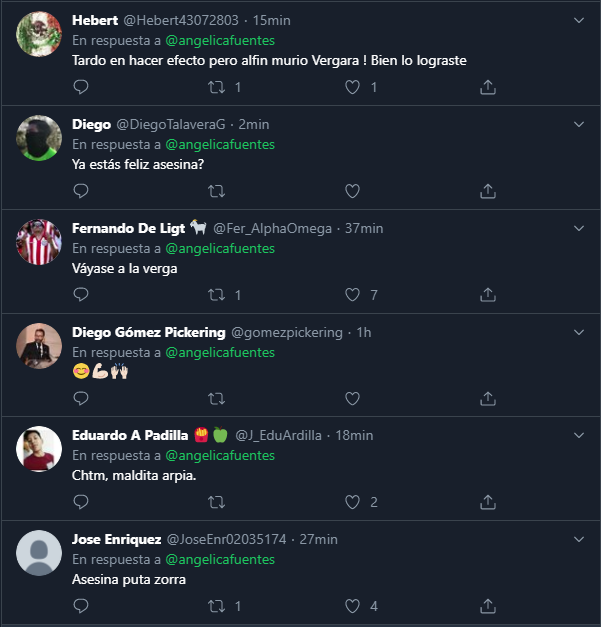Open Fernando De Ligt's avatar
Viewport: 601px width, 627px height.
coord(40,242)
